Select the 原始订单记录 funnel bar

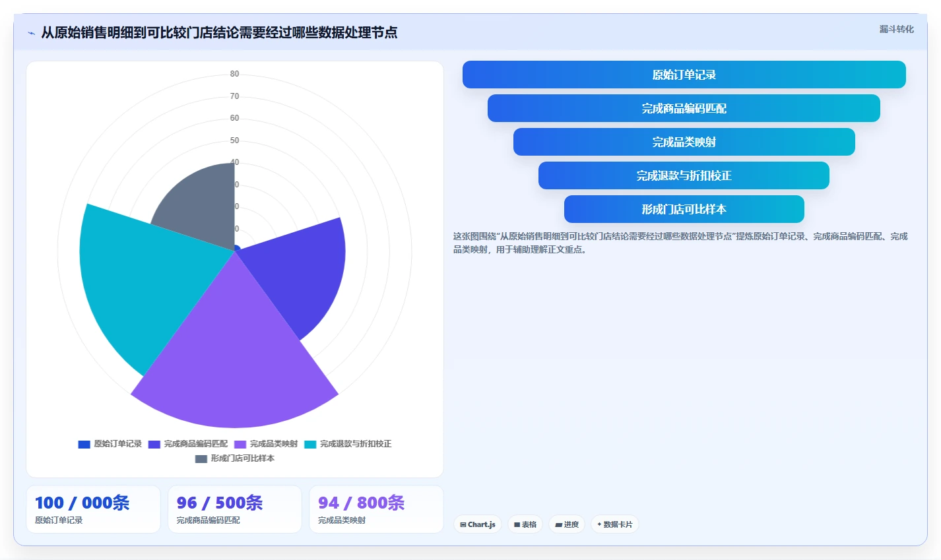[x=684, y=75]
